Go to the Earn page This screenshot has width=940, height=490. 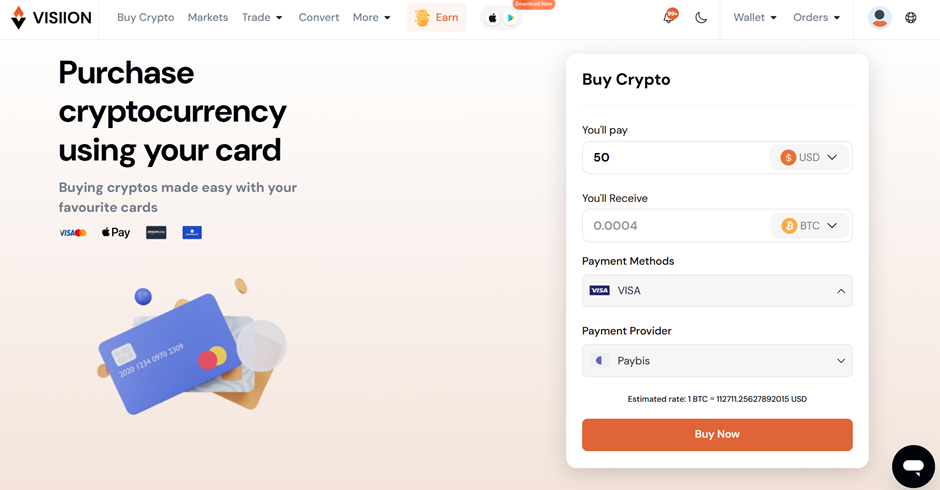pos(437,18)
